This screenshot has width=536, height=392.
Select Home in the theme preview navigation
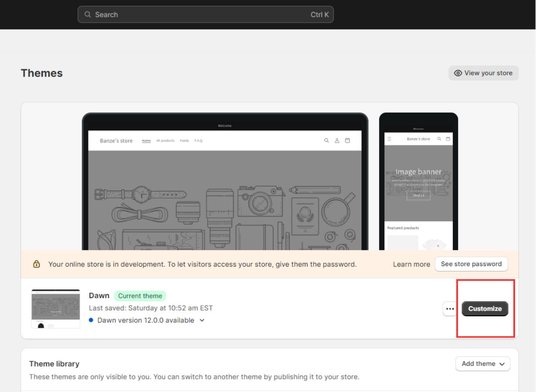146,140
